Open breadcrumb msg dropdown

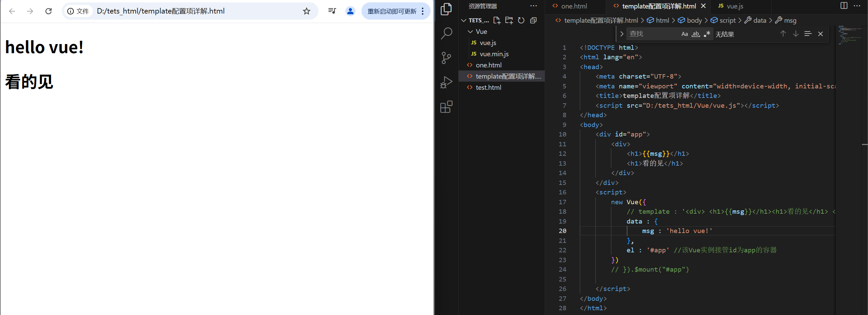[786, 20]
